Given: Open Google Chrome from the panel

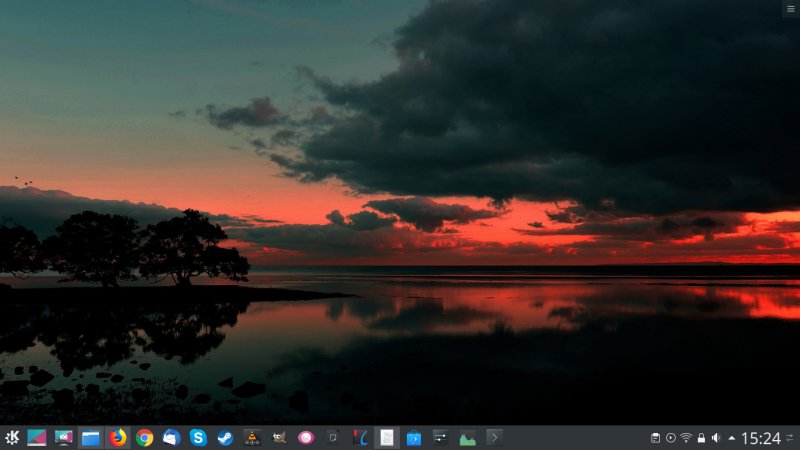Looking at the screenshot, I should (145, 437).
